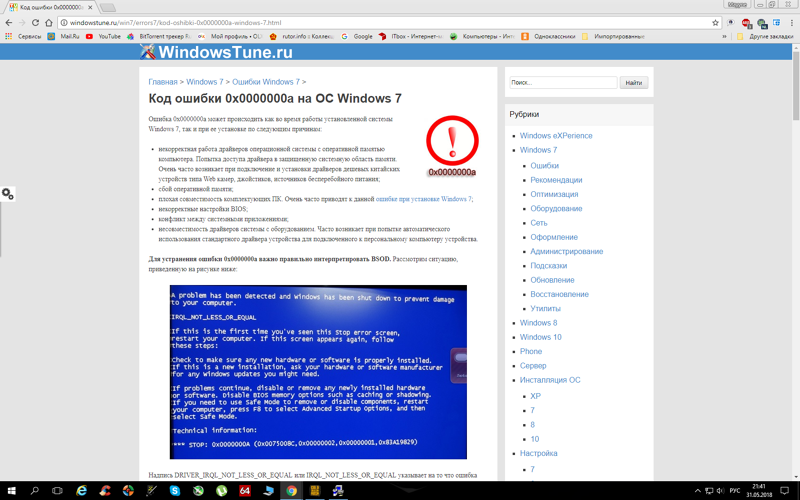Open the ошибке при установке Windows 7 link
This screenshot has height=500, width=800.
coord(423,199)
